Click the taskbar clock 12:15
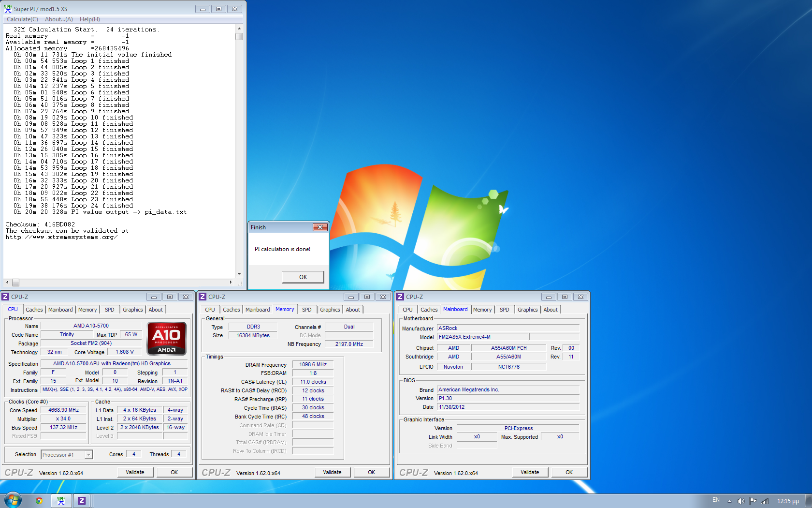 point(788,501)
